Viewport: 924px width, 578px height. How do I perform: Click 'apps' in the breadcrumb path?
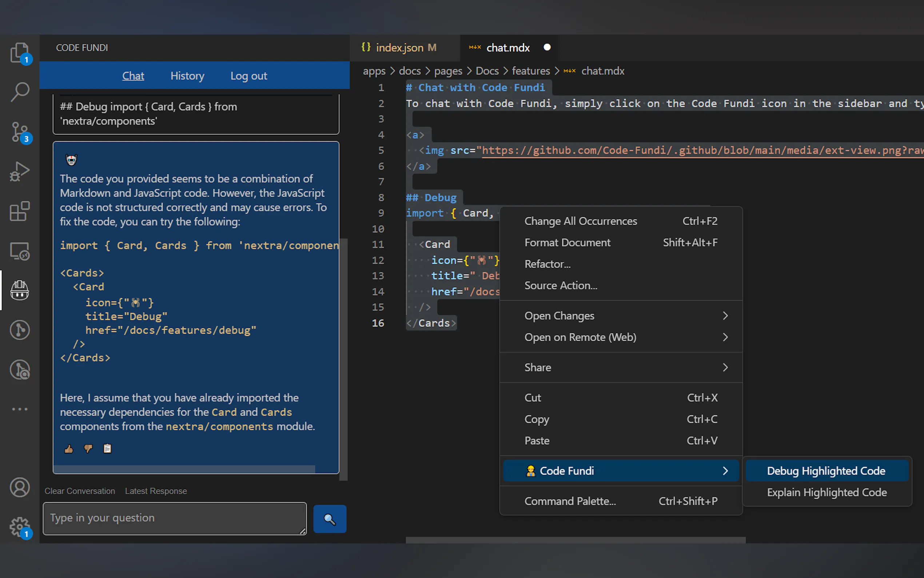(374, 71)
